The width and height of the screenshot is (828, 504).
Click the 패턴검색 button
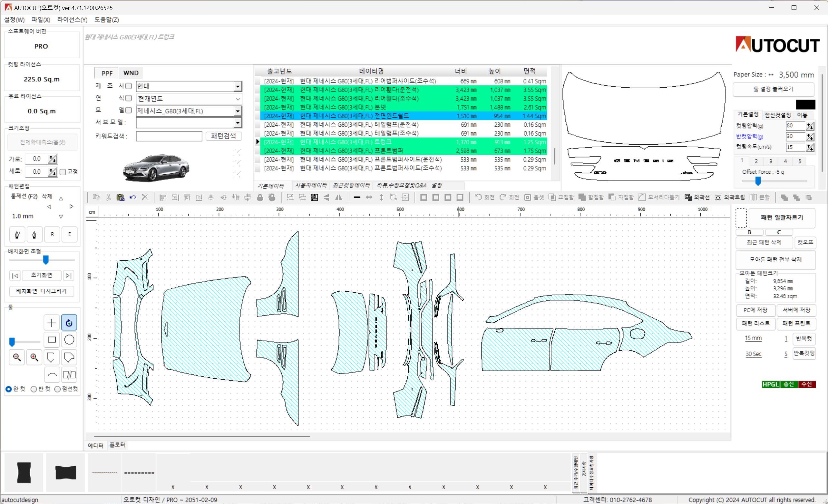[x=223, y=136]
